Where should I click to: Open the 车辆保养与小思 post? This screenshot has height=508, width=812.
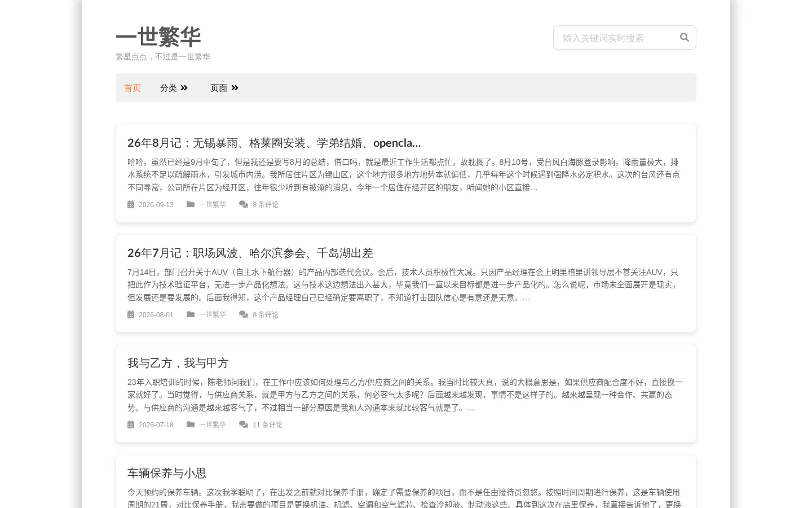[x=167, y=473]
